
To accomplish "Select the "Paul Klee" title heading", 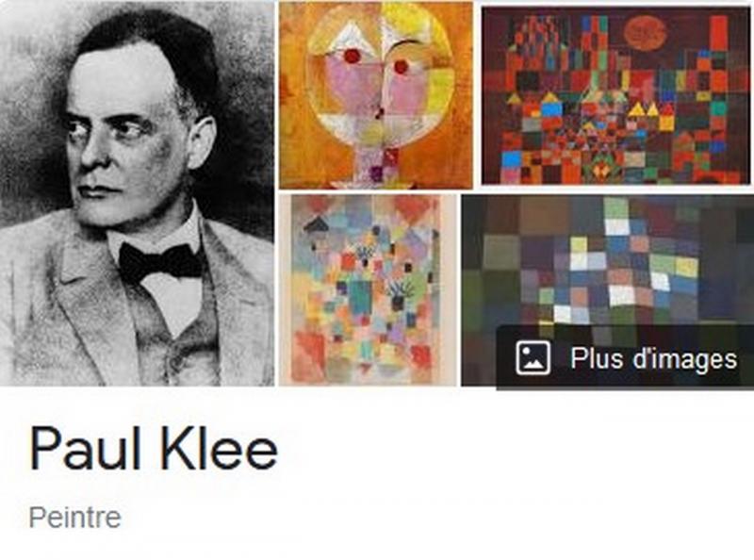I will pos(154,449).
